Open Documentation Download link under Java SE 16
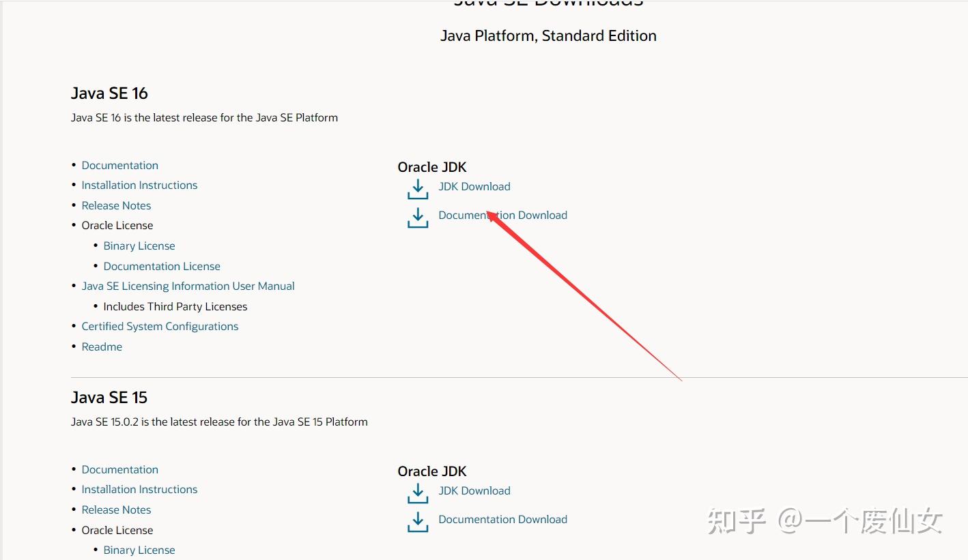The width and height of the screenshot is (968, 560). 503,215
